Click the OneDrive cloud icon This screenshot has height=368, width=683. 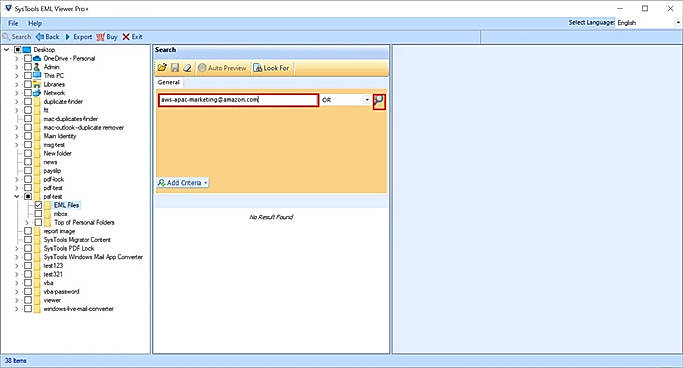(x=37, y=58)
